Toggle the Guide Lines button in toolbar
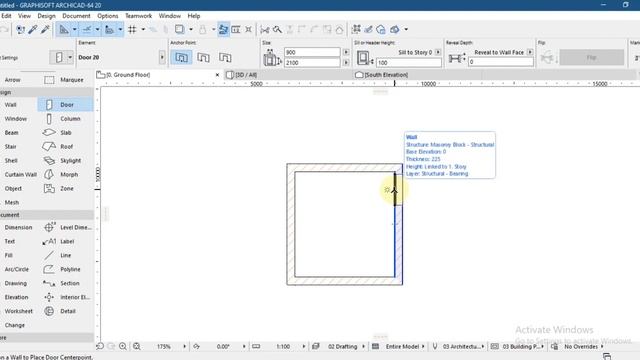The width and height of the screenshot is (640, 360). click(x=64, y=29)
